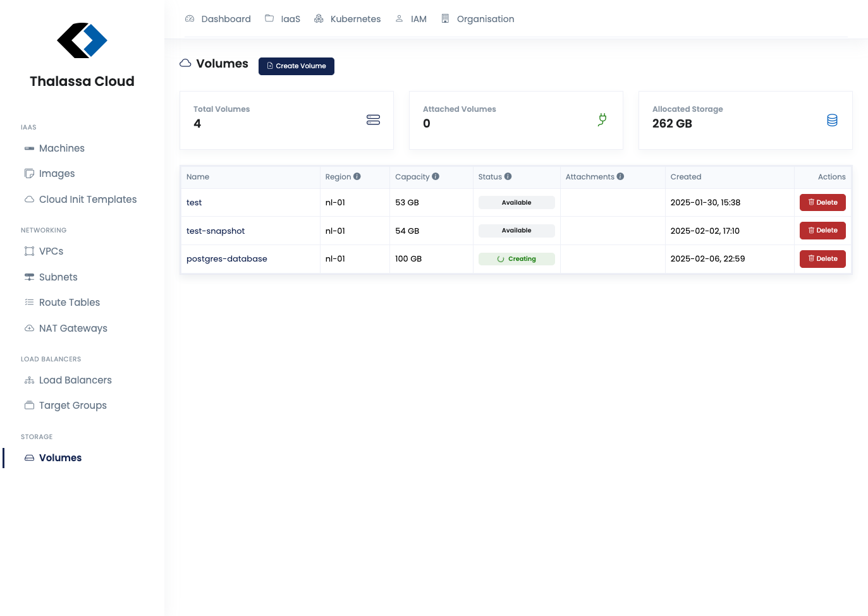Open the postgres-database volume details
The image size is (868, 616).
tap(227, 259)
